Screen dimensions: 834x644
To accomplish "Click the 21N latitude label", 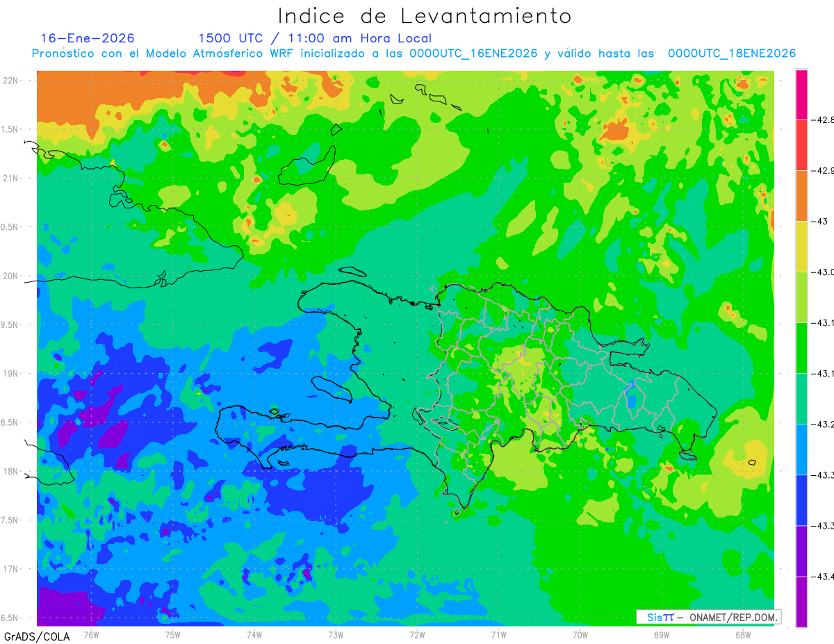I will (11, 178).
